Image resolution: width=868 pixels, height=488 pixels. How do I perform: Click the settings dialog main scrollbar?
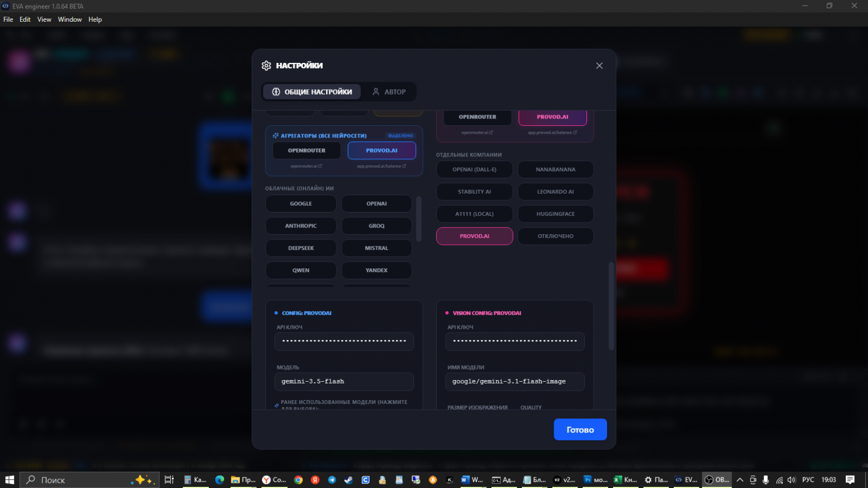pos(611,305)
